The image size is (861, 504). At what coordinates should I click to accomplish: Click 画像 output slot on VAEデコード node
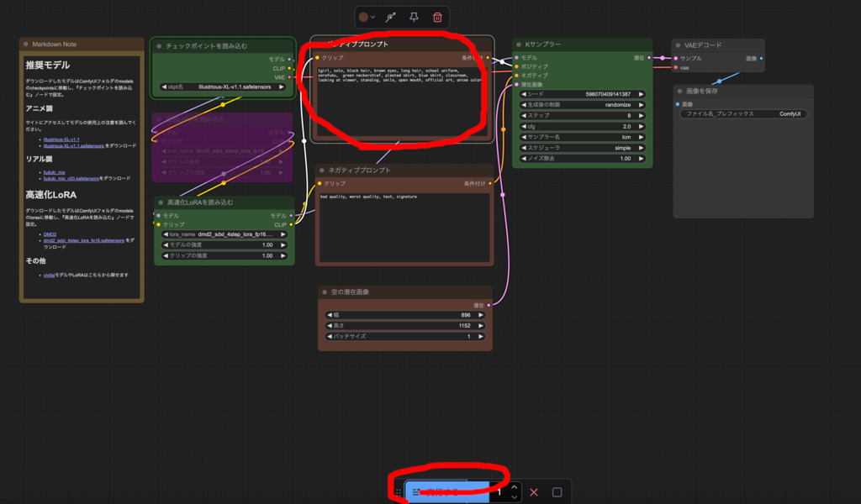pos(761,59)
